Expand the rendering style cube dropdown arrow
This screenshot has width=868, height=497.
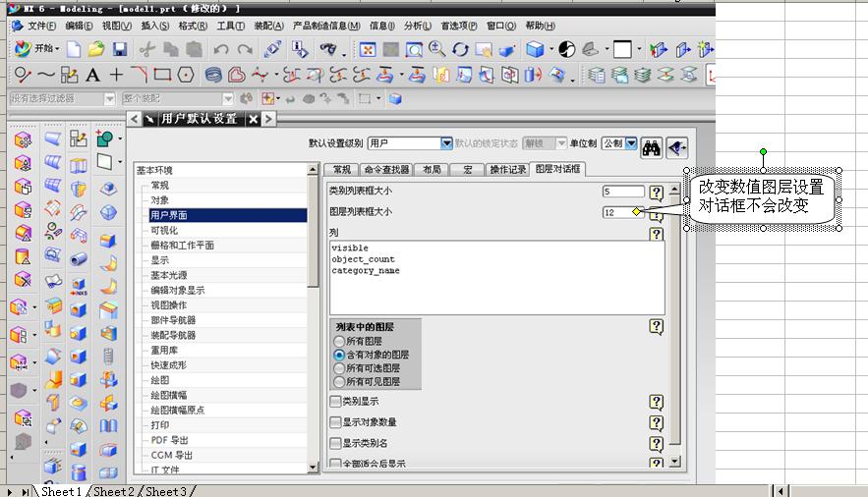[551, 50]
